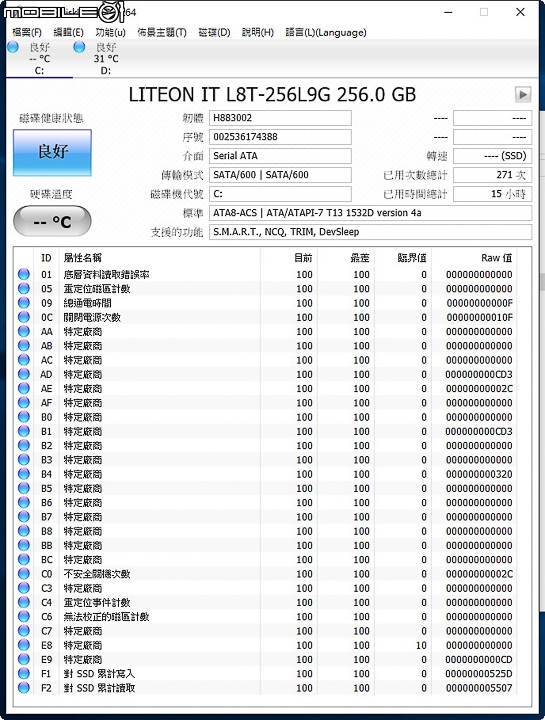Click the status icon for attribute 09
Viewport: 545px width, 720px height.
(x=23, y=303)
